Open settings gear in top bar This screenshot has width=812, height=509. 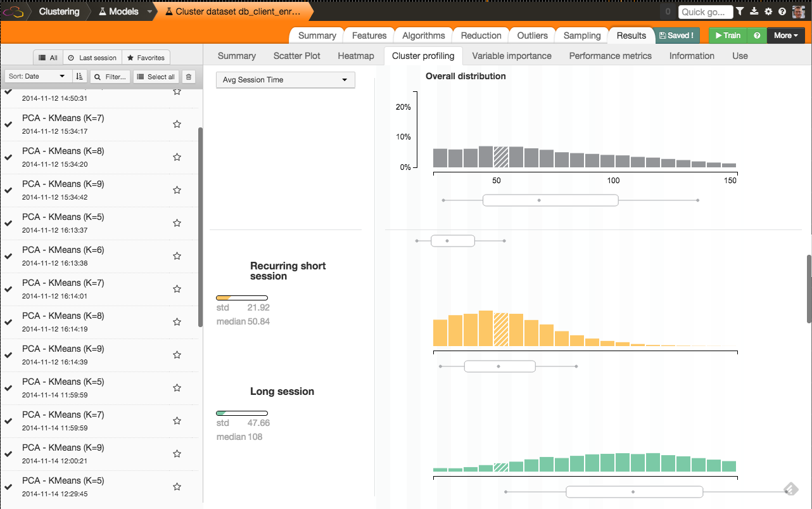768,11
